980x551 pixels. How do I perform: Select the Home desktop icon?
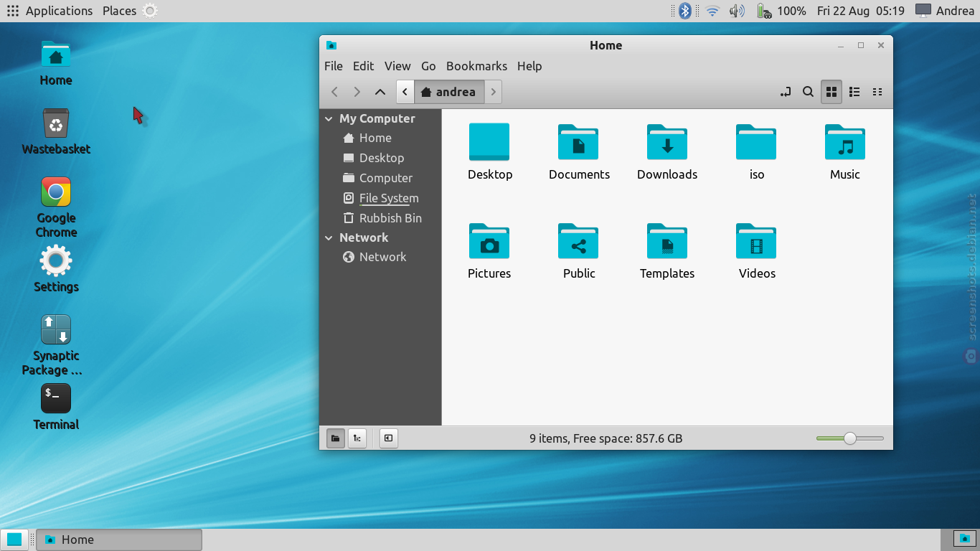tap(56, 64)
